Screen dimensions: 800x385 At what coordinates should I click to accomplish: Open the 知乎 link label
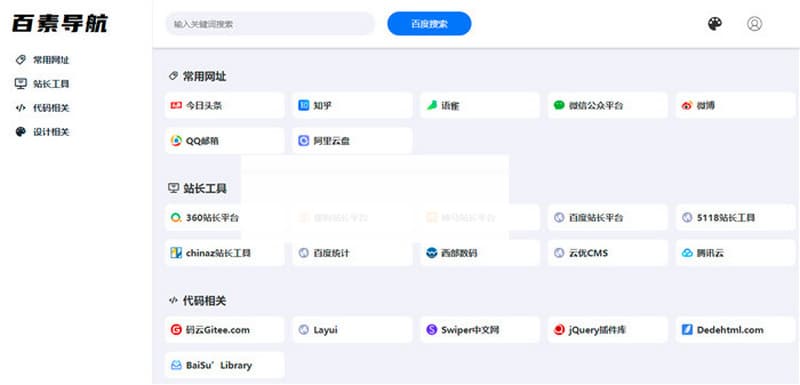click(x=322, y=106)
